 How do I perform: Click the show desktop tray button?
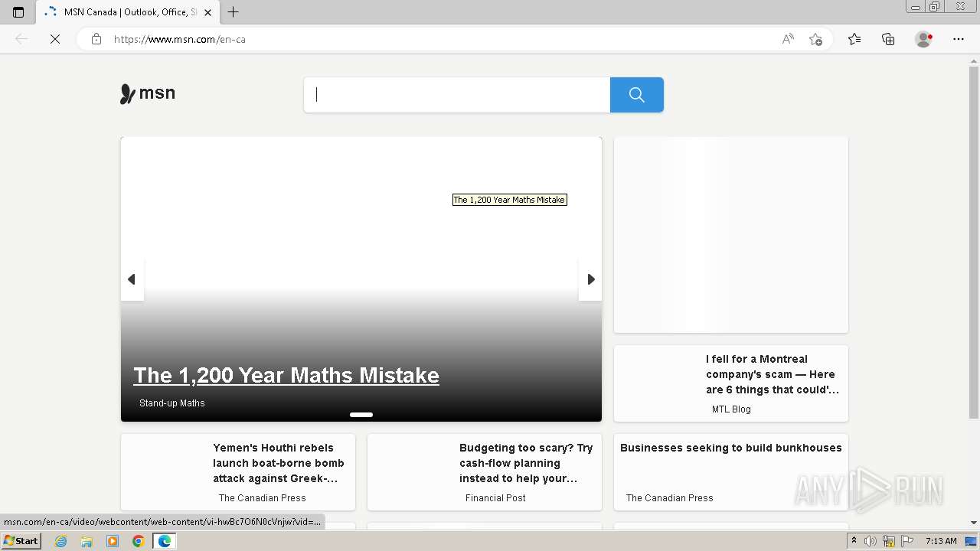click(972, 541)
